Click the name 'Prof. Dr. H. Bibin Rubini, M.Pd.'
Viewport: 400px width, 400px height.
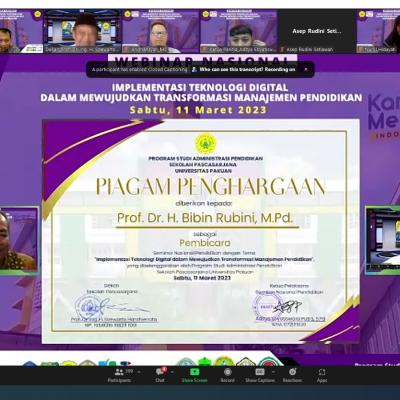tap(205, 218)
